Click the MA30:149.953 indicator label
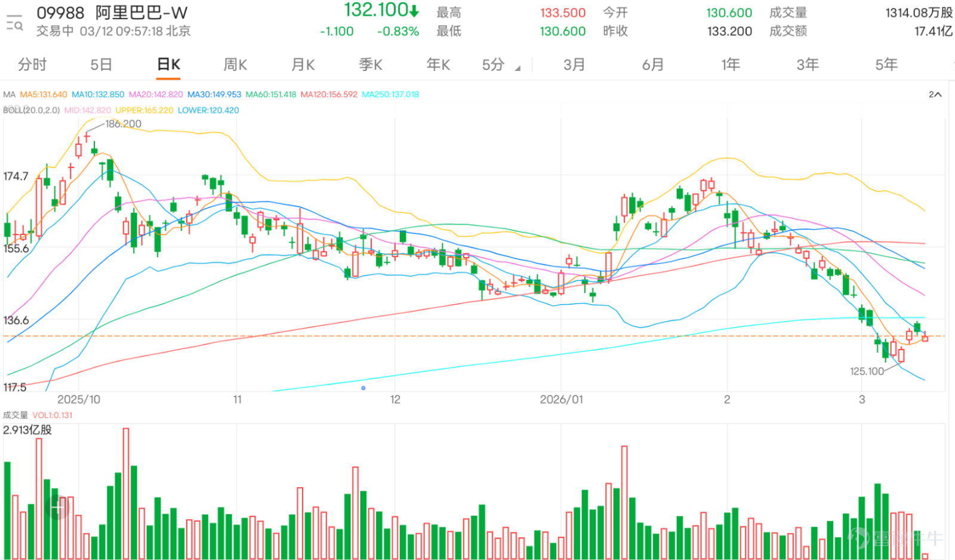 [214, 94]
